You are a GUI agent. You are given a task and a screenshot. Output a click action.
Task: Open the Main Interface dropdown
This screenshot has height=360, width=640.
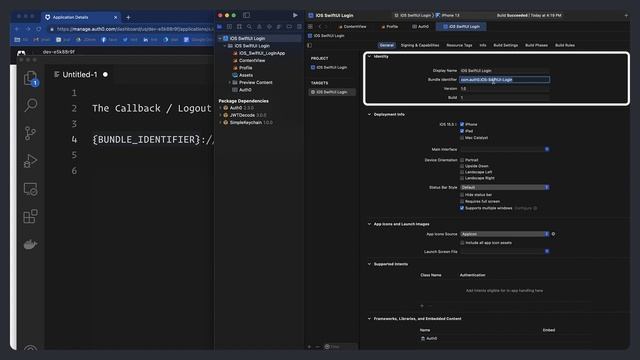(x=504, y=149)
